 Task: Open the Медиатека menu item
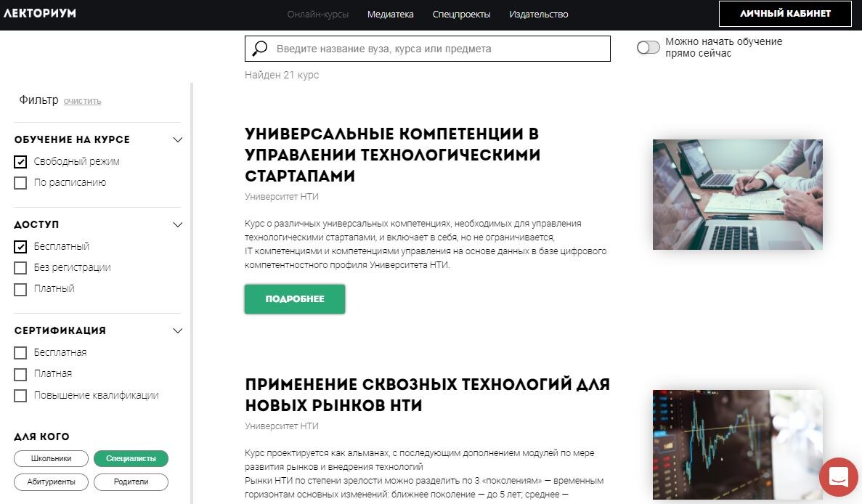(x=390, y=15)
